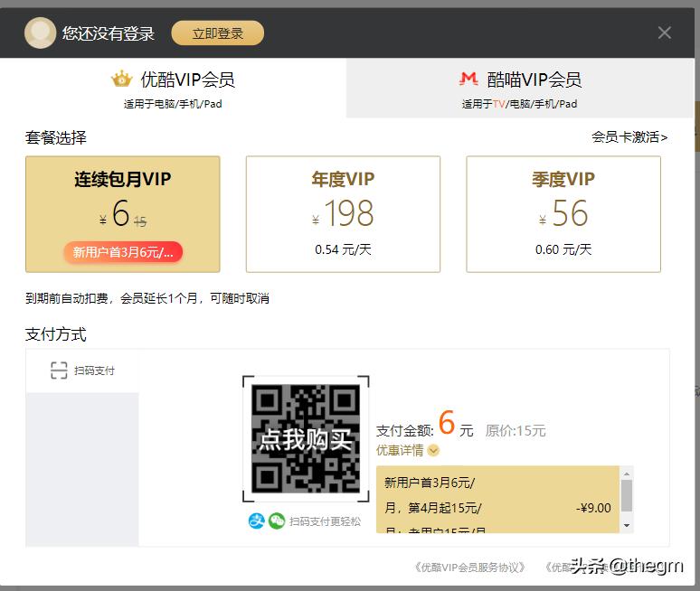Click scroll-up arrow in discount box
This screenshot has width=700, height=591.
point(627,474)
